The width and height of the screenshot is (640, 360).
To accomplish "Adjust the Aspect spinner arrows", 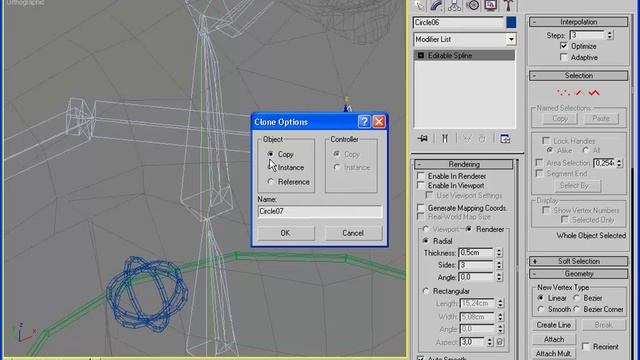I will click(489, 342).
